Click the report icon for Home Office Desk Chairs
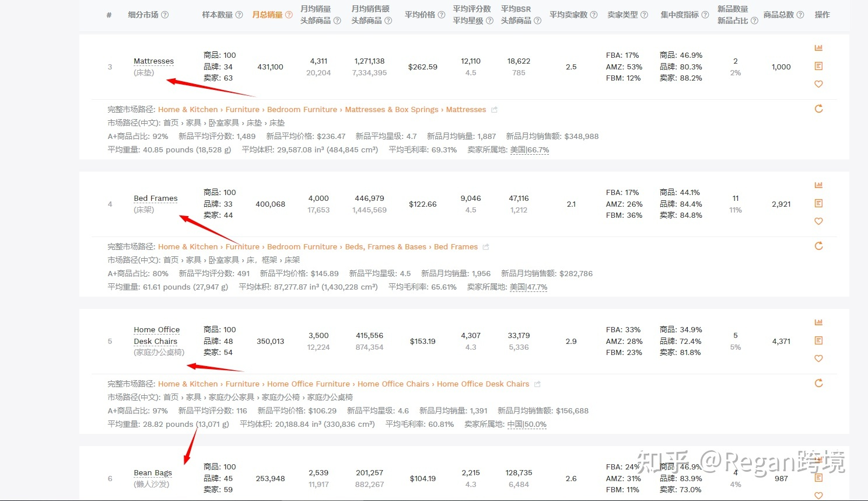The height and width of the screenshot is (501, 868). point(818,340)
